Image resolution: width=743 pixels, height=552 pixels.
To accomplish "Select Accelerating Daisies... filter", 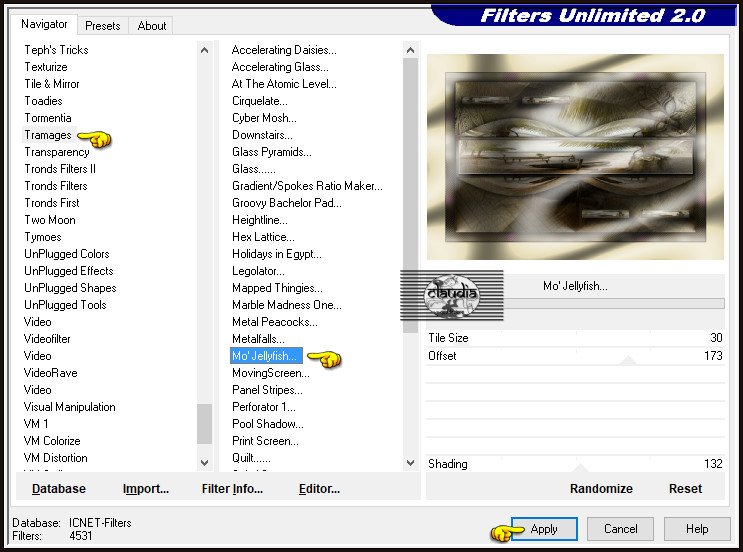I will click(284, 50).
